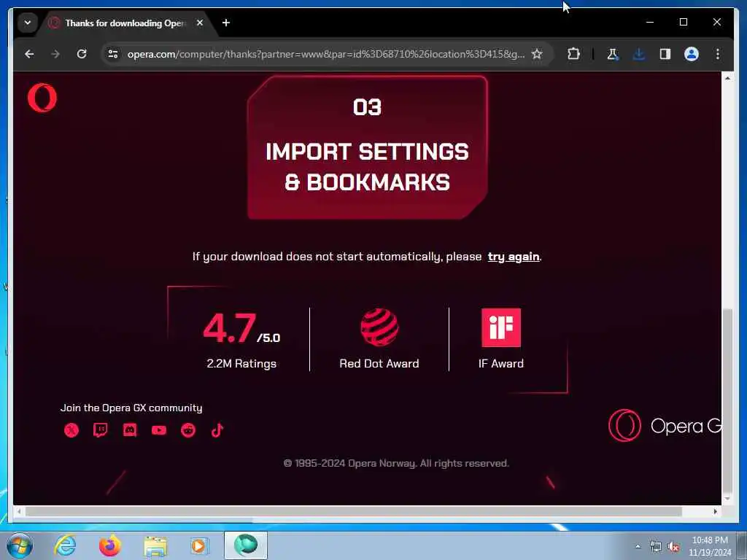Click the Opera GX logo in footer
747x560 pixels.
click(665, 426)
